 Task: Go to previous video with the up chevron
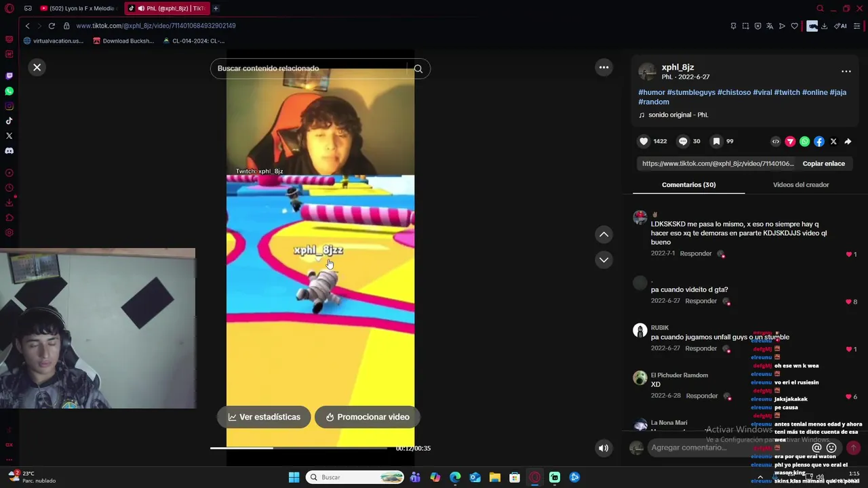(604, 235)
